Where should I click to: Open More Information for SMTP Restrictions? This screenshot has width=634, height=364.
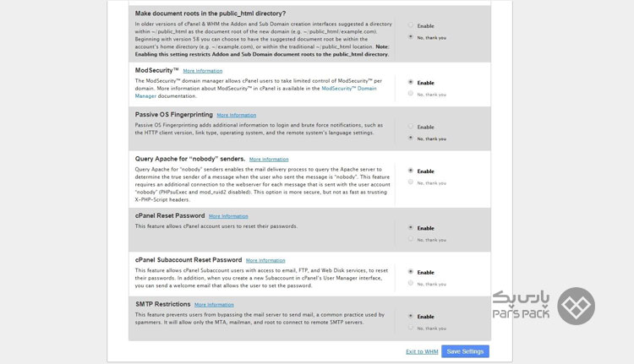pyautogui.click(x=214, y=305)
